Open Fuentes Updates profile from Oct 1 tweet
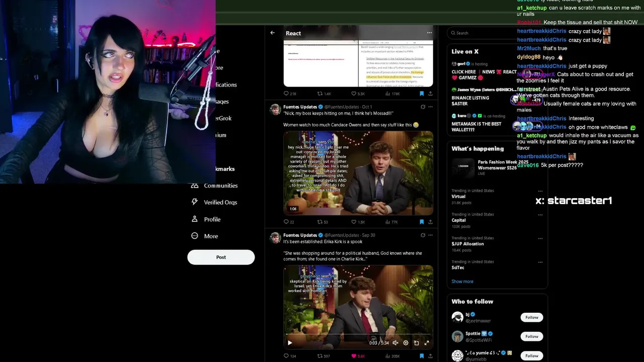 click(300, 107)
